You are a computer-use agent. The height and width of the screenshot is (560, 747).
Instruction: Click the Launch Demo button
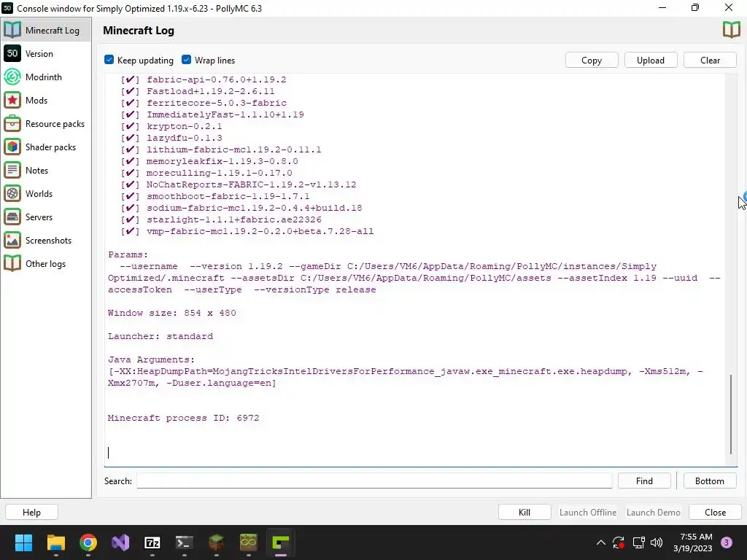click(x=653, y=513)
